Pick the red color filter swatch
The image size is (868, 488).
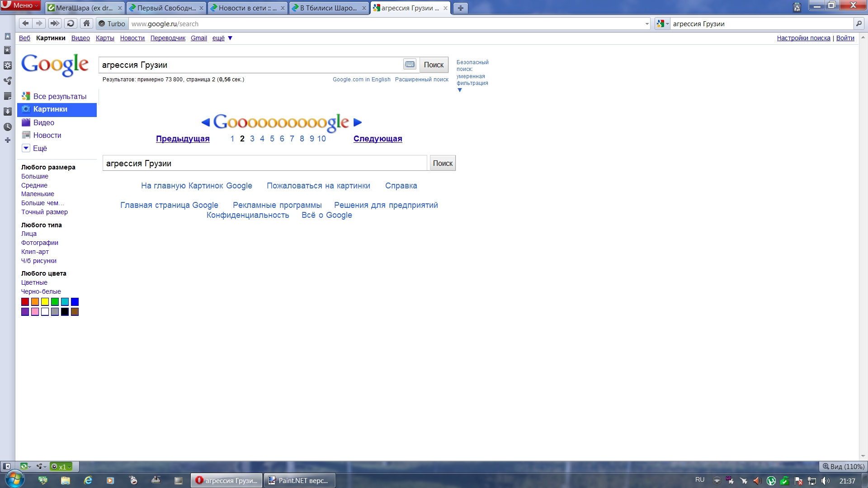point(25,302)
